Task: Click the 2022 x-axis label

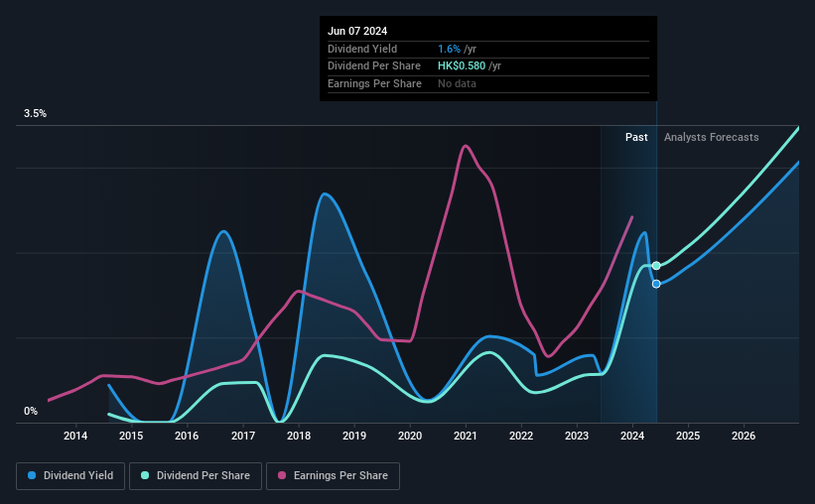Action: 521,436
